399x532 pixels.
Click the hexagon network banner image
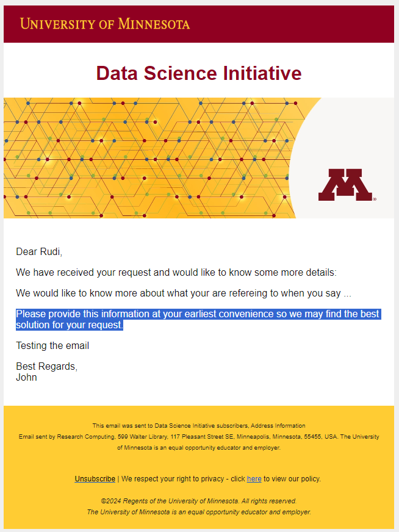pyautogui.click(x=146, y=157)
